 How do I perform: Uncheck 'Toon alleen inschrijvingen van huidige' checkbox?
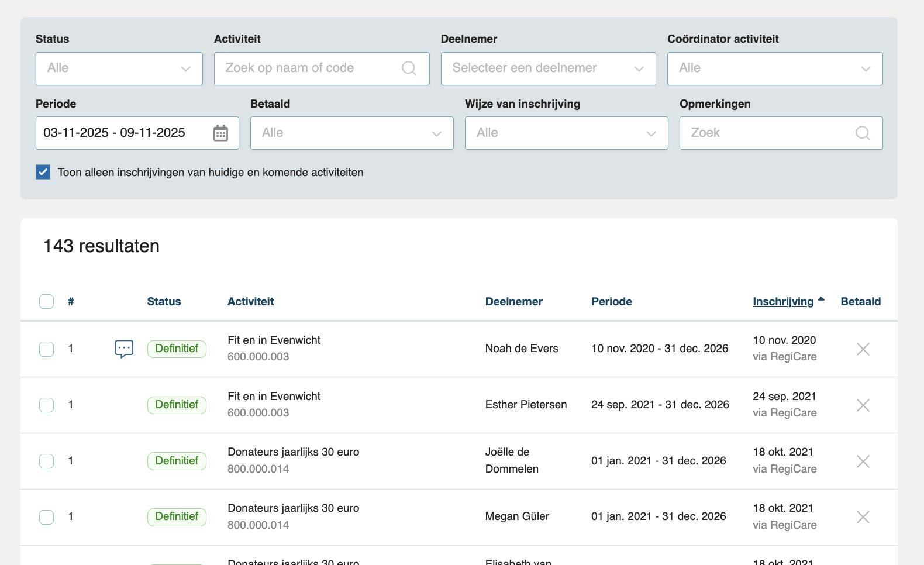[43, 172]
